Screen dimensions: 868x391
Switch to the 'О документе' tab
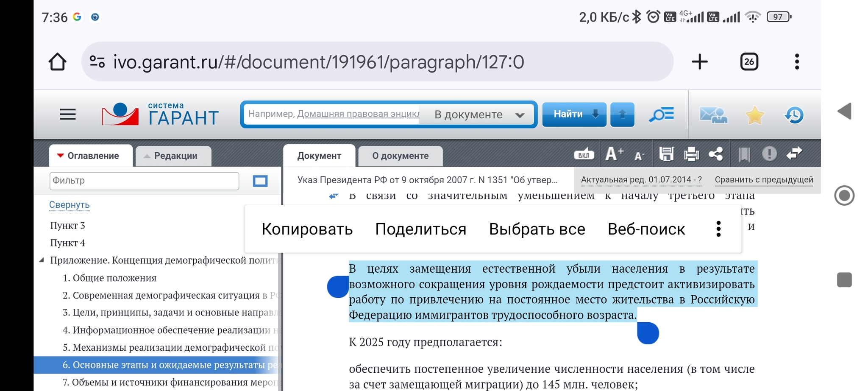click(x=400, y=156)
